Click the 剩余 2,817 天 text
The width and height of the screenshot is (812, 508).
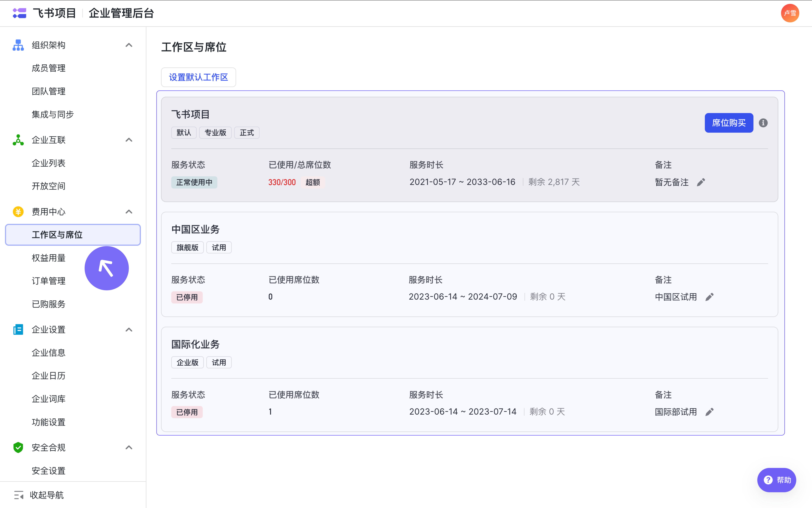point(554,182)
